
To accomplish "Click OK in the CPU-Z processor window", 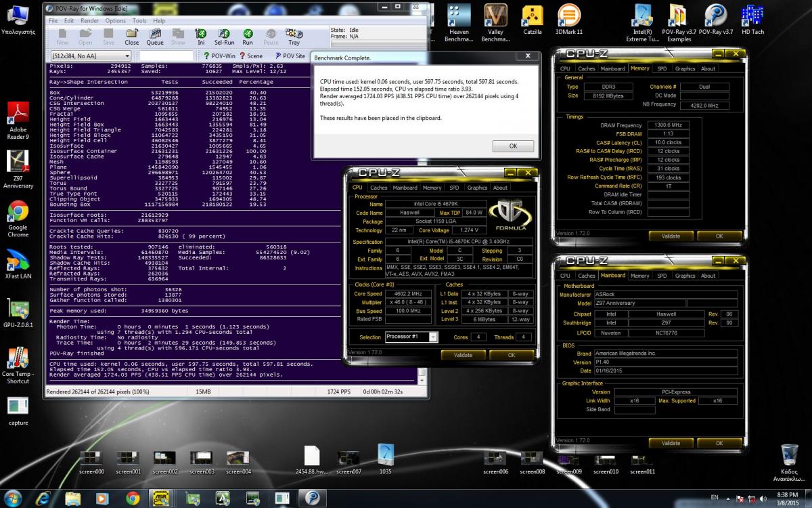I will click(512, 355).
